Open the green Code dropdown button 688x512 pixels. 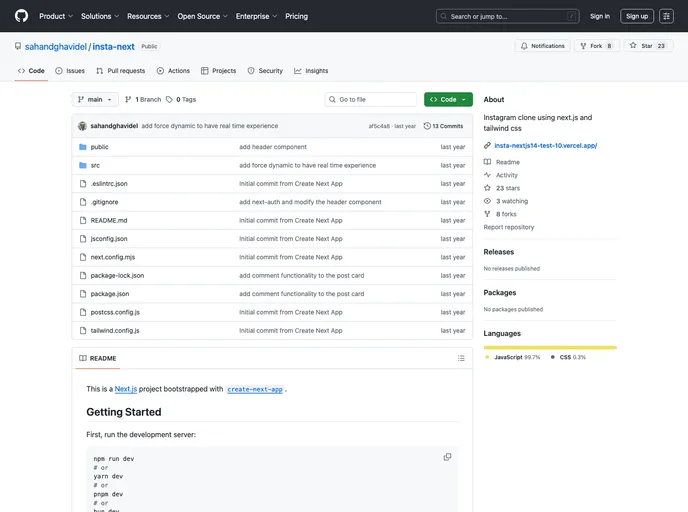coord(448,100)
